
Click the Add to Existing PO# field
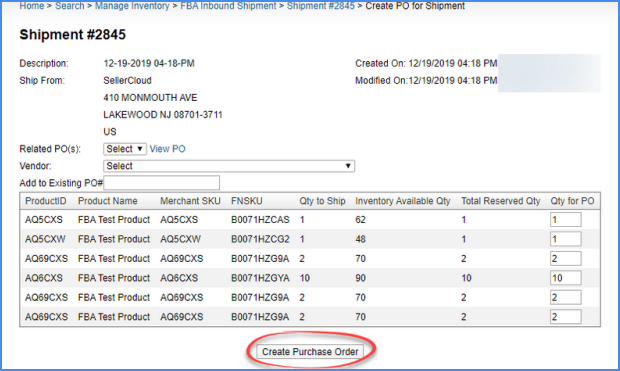coord(161,183)
